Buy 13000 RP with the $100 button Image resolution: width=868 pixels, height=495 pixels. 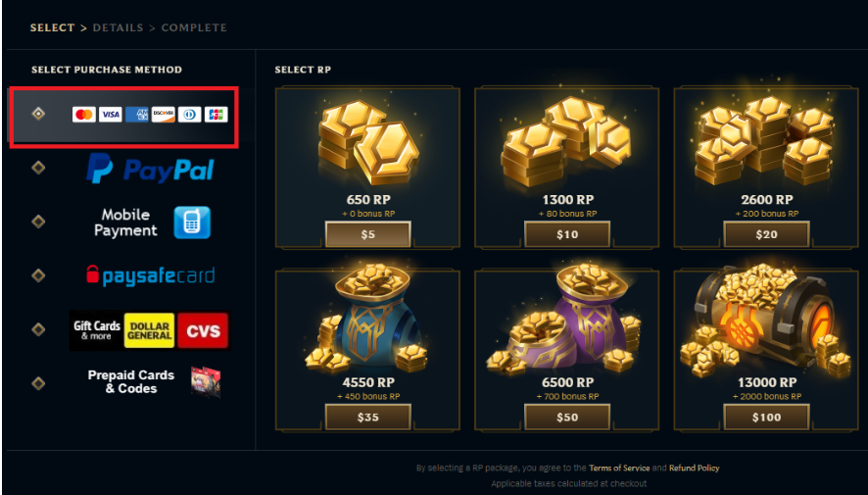pos(767,417)
